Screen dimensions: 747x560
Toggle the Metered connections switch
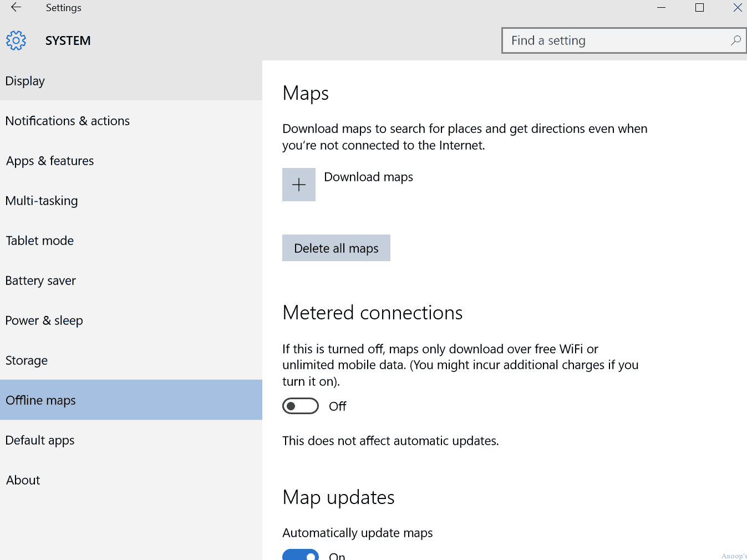tap(301, 406)
